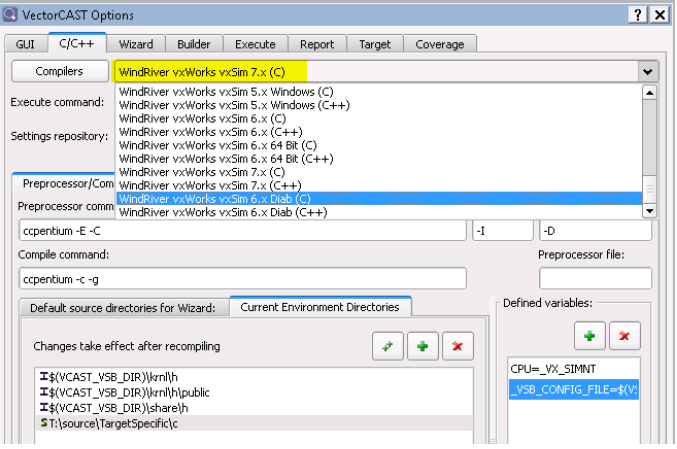Open the Builder tab

coord(194,44)
